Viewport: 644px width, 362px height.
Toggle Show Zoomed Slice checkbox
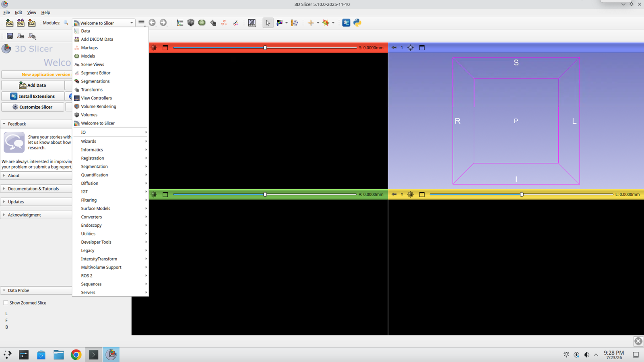click(x=6, y=303)
